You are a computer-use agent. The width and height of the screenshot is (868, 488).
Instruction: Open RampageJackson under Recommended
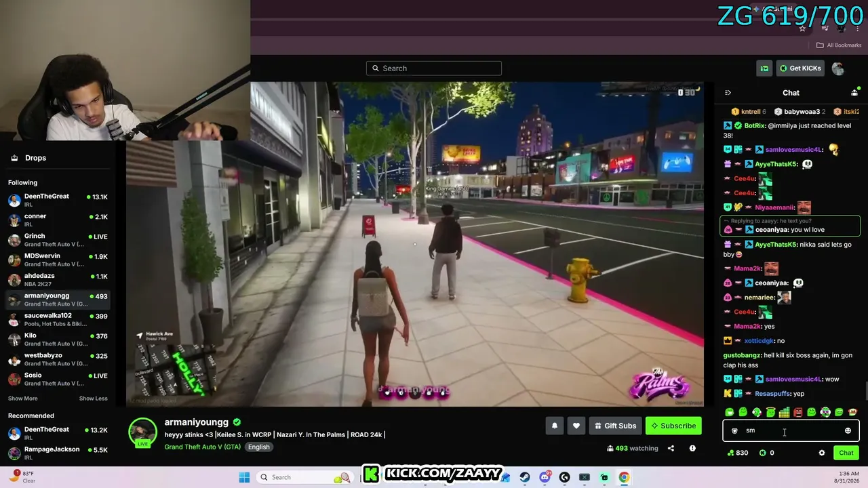[x=58, y=453]
